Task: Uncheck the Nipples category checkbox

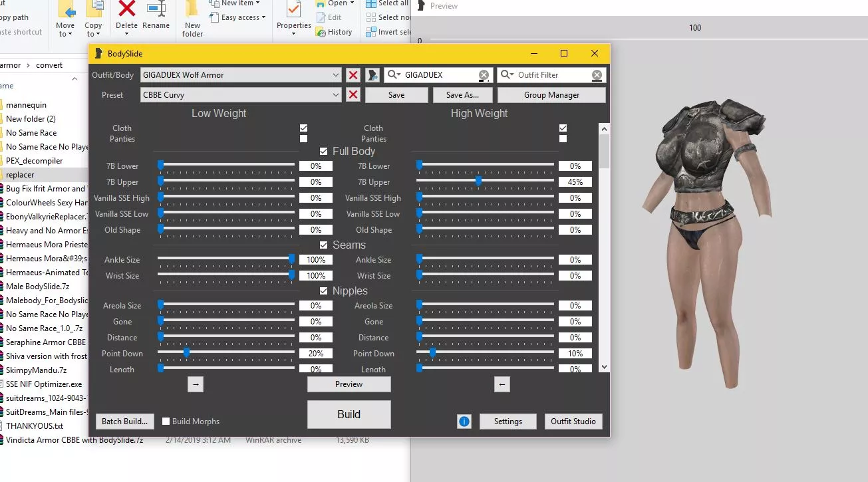Action: pos(324,291)
